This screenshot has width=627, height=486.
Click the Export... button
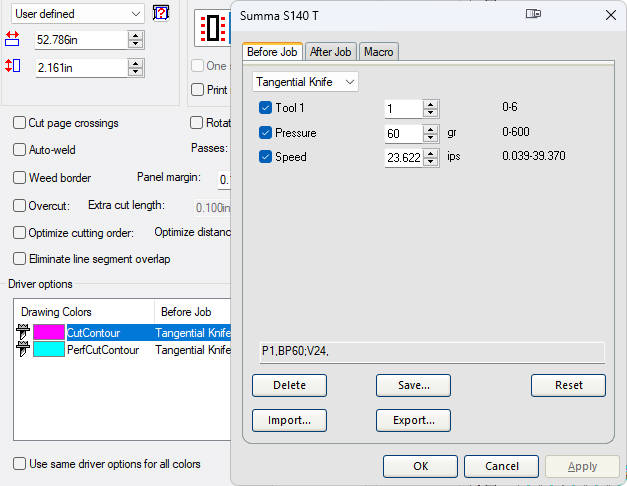pos(413,420)
